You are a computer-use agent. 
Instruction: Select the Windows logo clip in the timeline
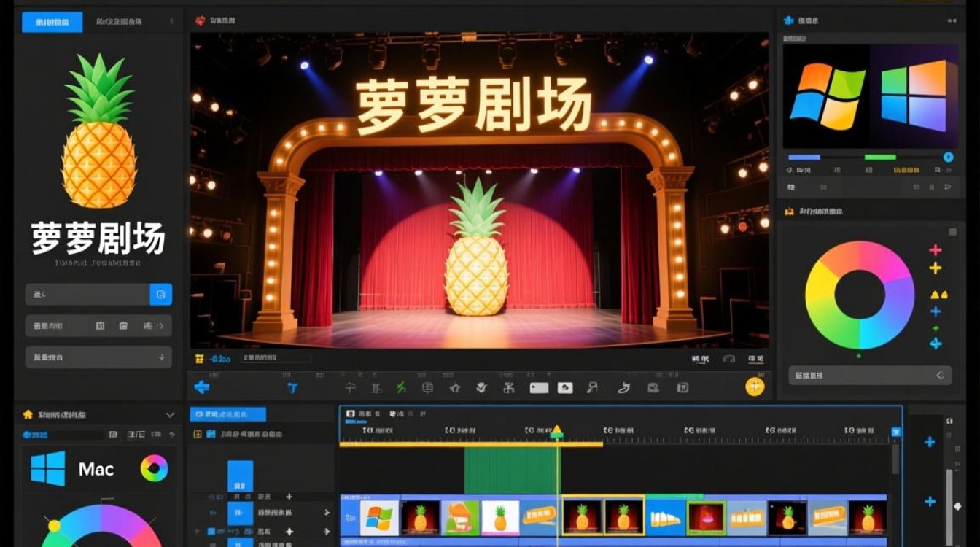coord(380,517)
